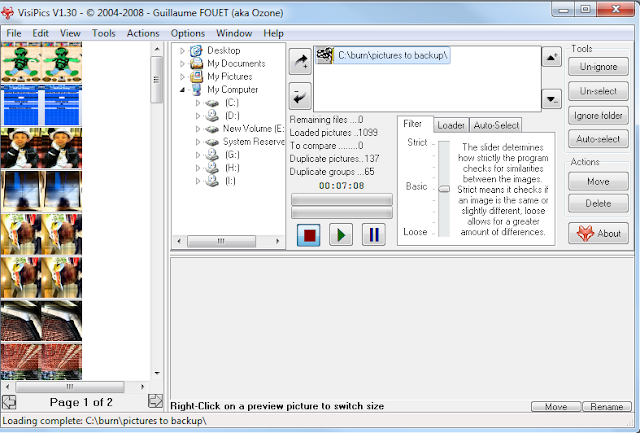This screenshot has width=640, height=433.
Task: Switch to the Auto-Select tab
Action: click(x=496, y=125)
